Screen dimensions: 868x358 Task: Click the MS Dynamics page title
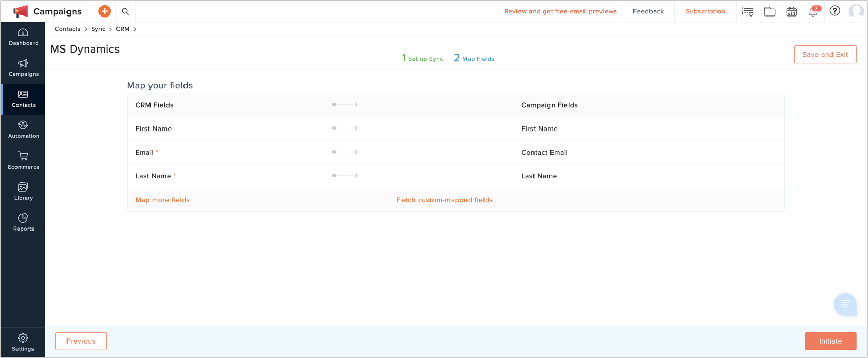point(85,49)
